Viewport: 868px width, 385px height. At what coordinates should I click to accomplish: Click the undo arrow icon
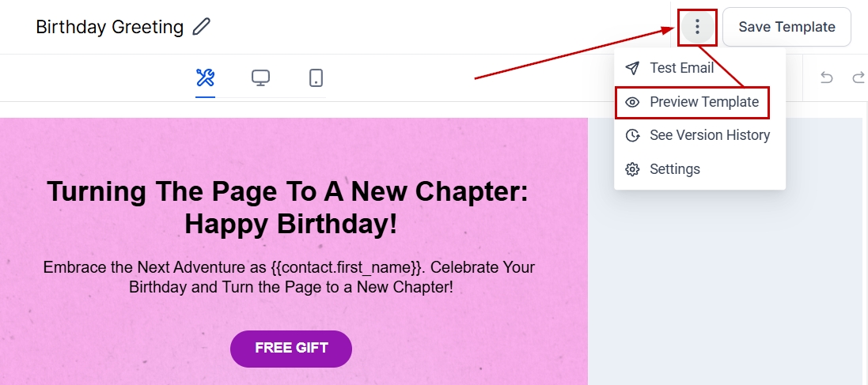pyautogui.click(x=827, y=77)
